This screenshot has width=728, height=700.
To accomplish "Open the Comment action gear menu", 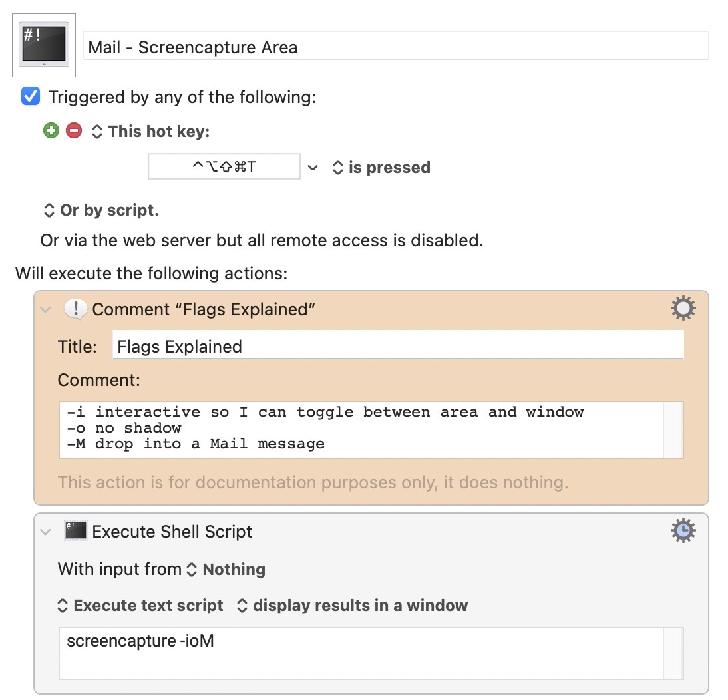I will 683,309.
